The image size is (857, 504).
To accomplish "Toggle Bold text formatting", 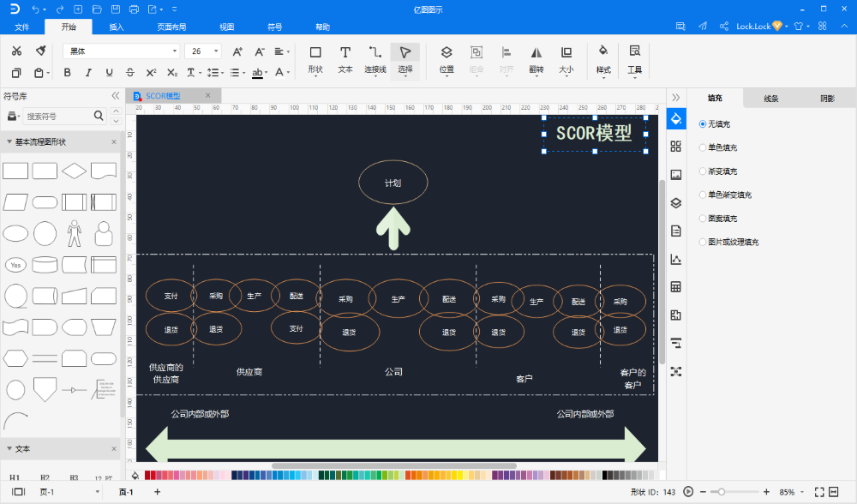I will tap(67, 73).
